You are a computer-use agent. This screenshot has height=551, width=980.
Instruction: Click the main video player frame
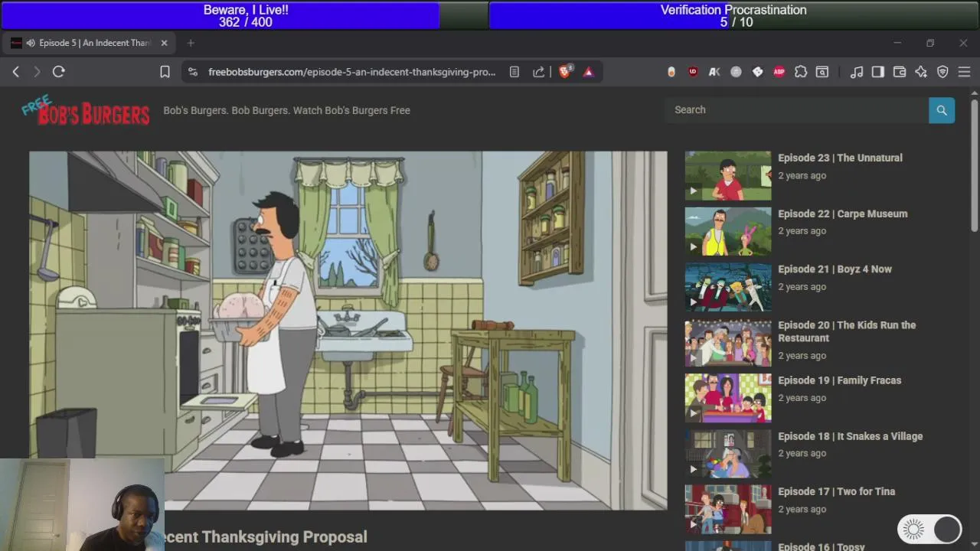[348, 330]
